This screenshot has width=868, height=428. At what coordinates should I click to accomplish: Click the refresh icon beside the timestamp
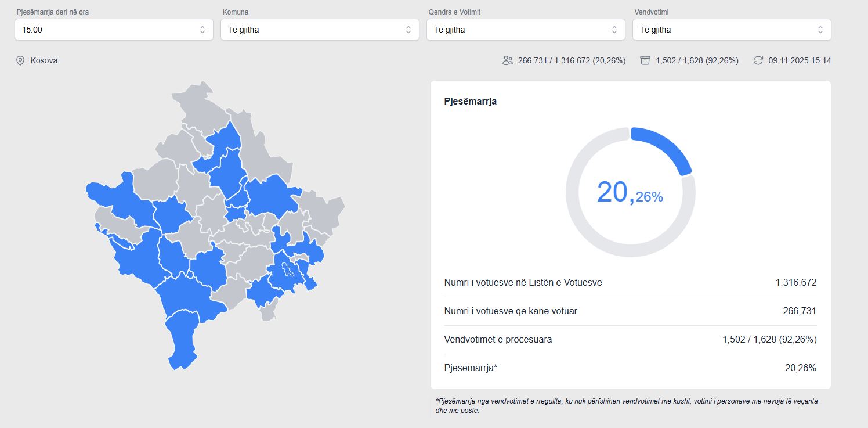(x=758, y=60)
